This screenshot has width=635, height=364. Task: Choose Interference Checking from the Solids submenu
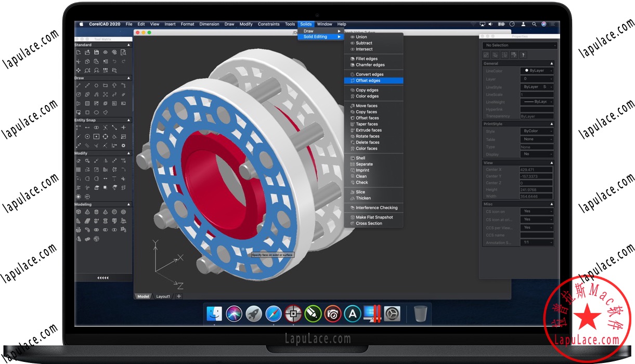coord(373,207)
